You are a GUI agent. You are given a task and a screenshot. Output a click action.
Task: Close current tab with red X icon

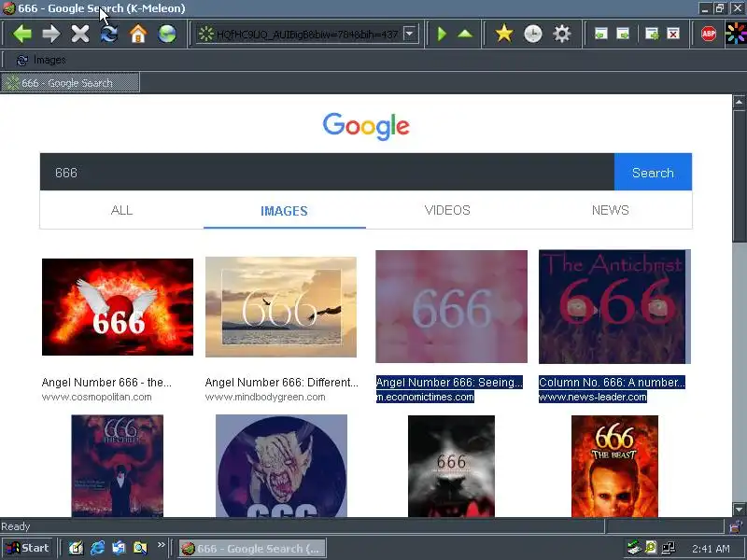673,34
